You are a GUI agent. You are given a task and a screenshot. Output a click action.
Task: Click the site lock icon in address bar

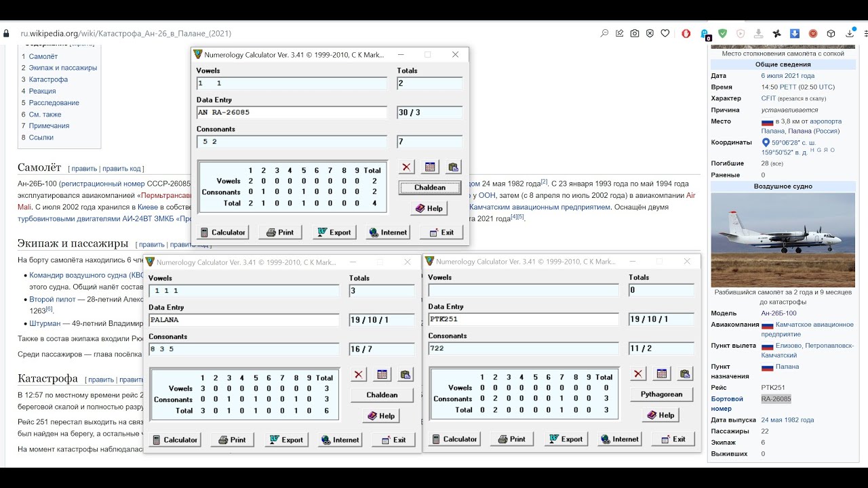point(6,33)
